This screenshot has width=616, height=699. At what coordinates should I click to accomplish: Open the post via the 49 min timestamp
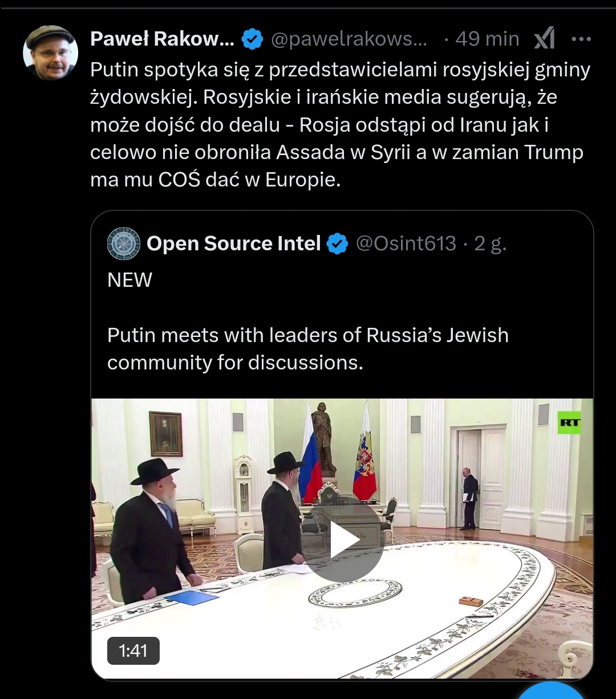click(487, 39)
